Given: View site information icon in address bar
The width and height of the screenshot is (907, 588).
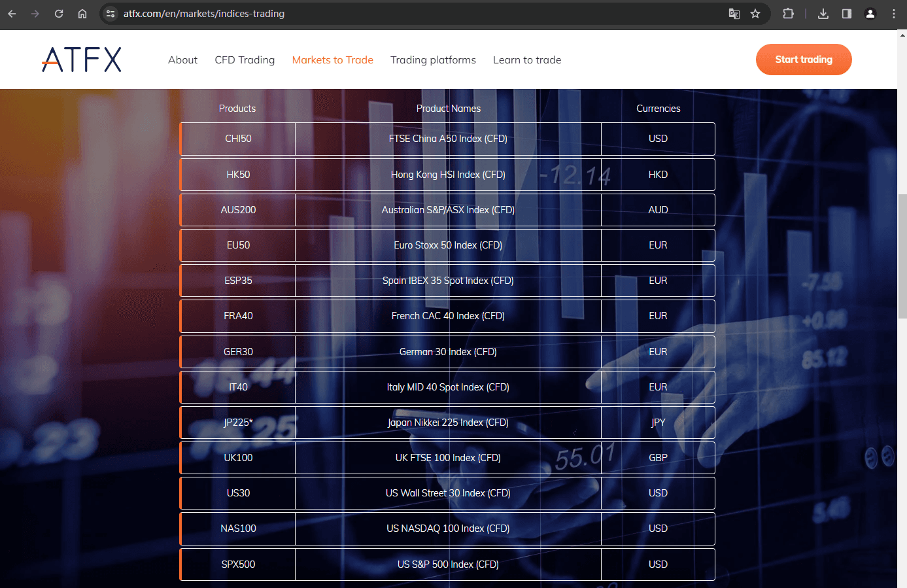Looking at the screenshot, I should pyautogui.click(x=111, y=14).
